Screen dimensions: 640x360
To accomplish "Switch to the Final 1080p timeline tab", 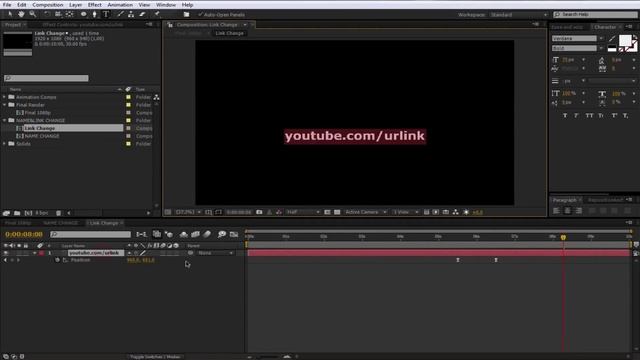I will click(18, 223).
